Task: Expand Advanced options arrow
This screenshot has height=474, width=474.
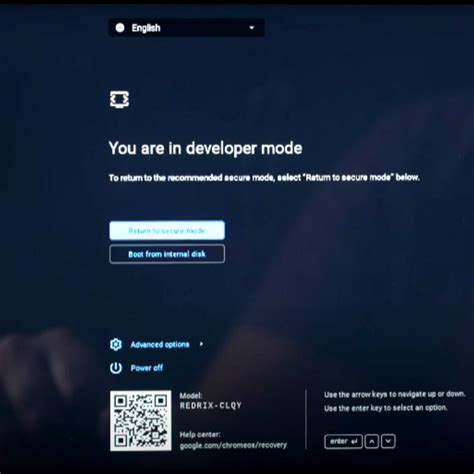Action: click(201, 344)
